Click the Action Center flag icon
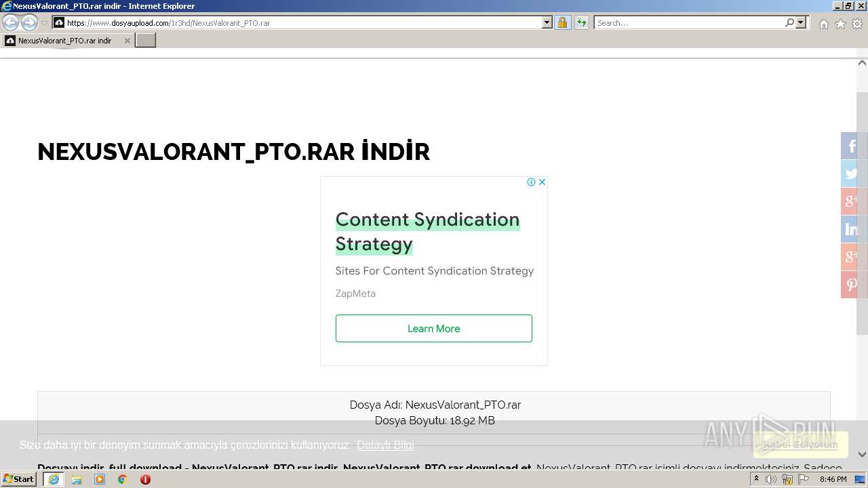868x488 pixels. (x=804, y=479)
